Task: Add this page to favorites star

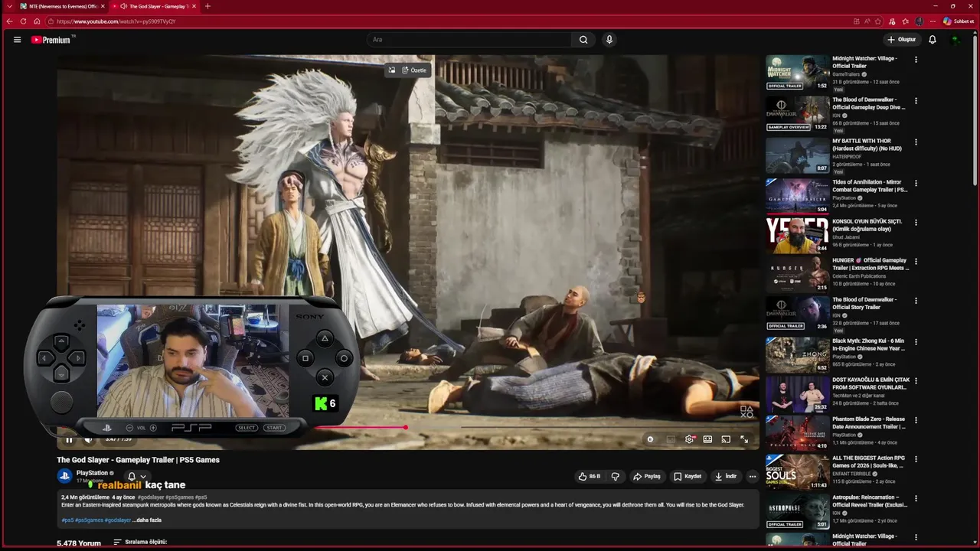Action: [x=878, y=21]
